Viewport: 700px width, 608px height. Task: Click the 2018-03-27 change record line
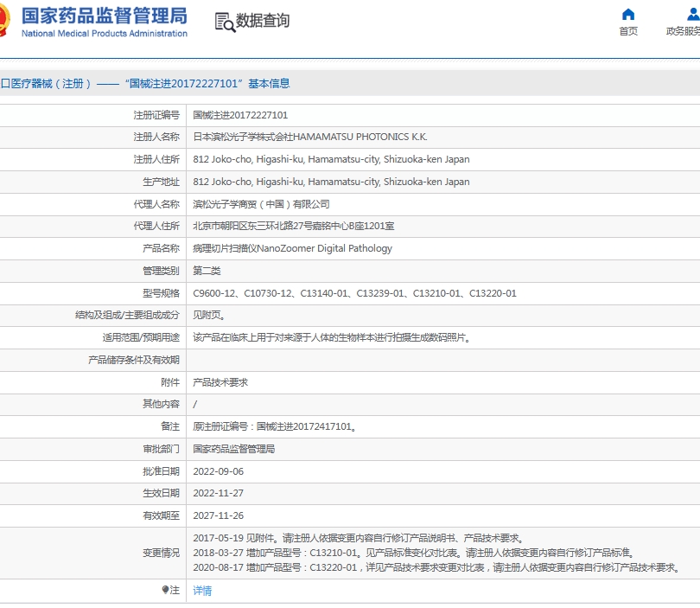[414, 553]
